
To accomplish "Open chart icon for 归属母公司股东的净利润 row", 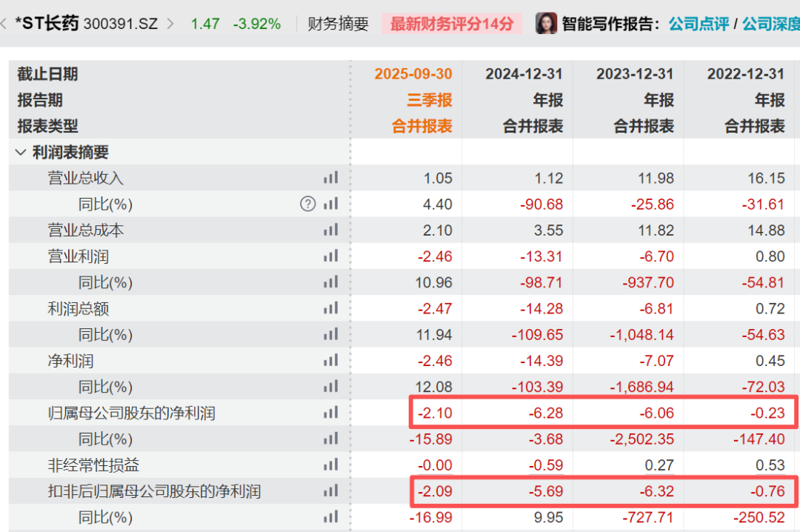I will click(x=330, y=413).
